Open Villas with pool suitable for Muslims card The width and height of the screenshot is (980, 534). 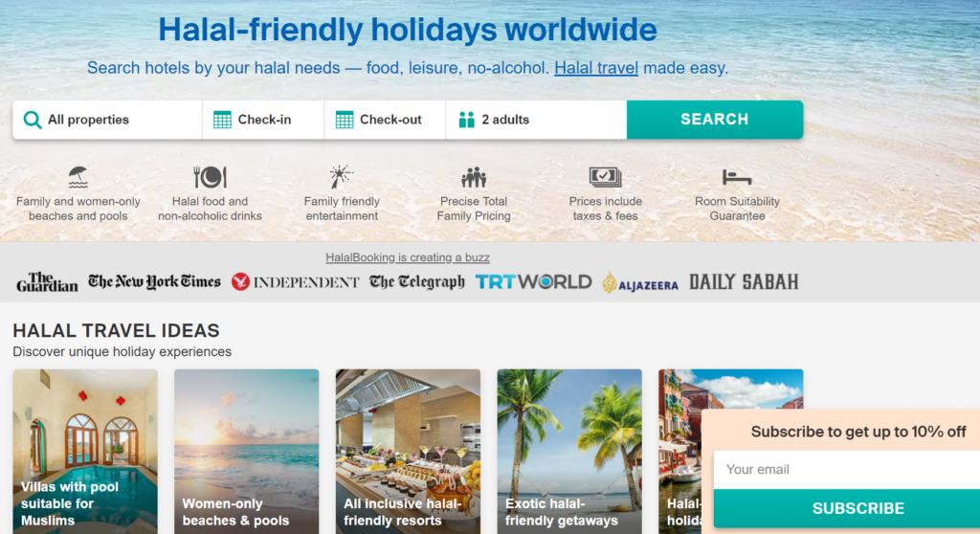pos(85,452)
